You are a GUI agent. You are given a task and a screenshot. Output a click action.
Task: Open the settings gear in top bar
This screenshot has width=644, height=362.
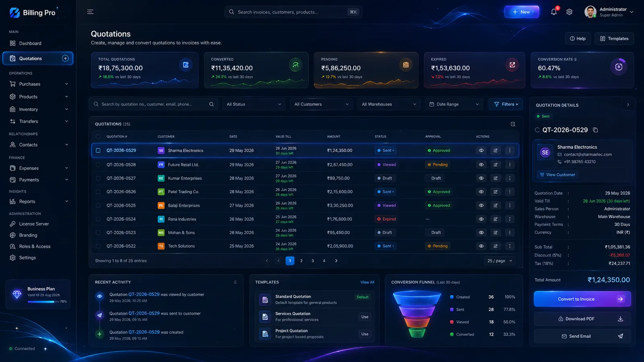click(x=569, y=12)
